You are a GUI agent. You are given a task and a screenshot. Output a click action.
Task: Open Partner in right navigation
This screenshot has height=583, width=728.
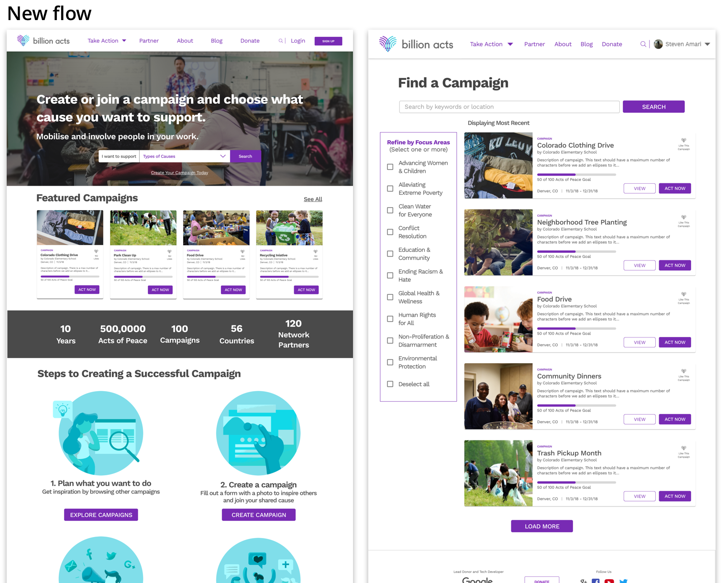[x=534, y=44]
